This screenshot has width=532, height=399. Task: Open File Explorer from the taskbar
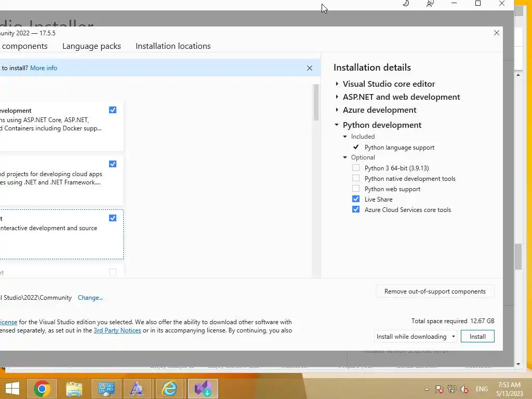pyautogui.click(x=74, y=389)
